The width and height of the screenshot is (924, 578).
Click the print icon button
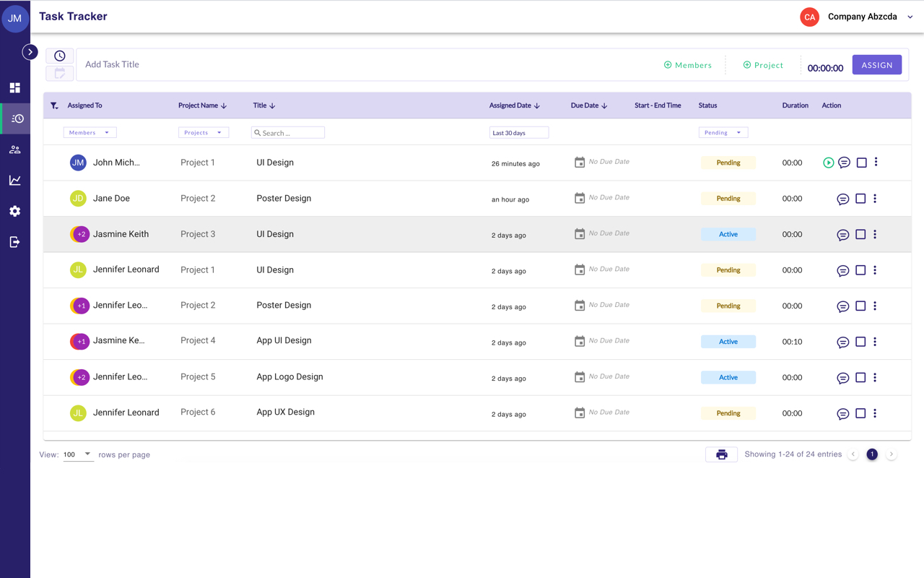pyautogui.click(x=721, y=454)
